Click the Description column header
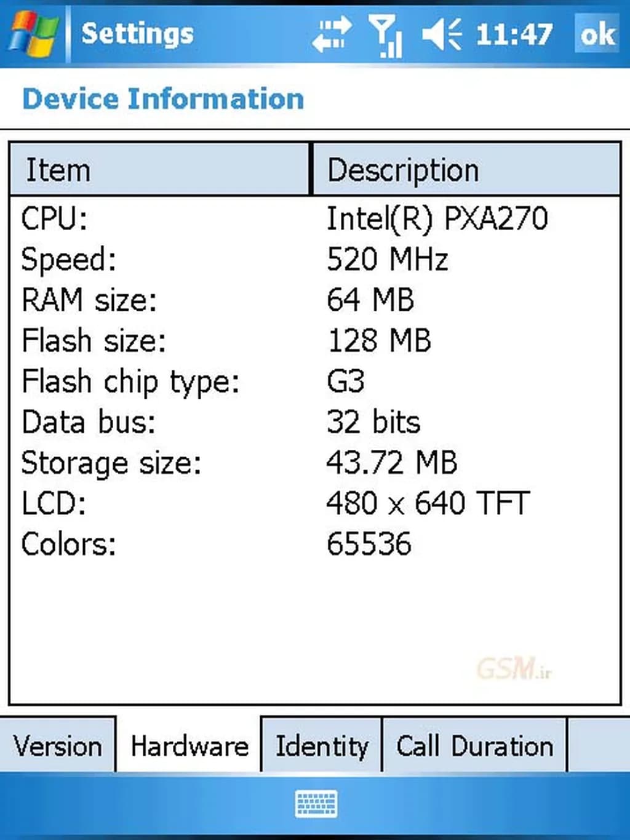The height and width of the screenshot is (840, 630). pyautogui.click(x=466, y=170)
